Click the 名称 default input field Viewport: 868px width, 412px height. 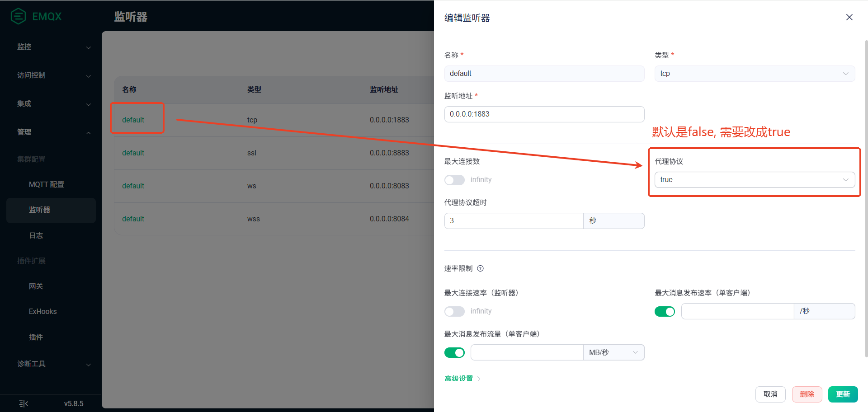(544, 74)
